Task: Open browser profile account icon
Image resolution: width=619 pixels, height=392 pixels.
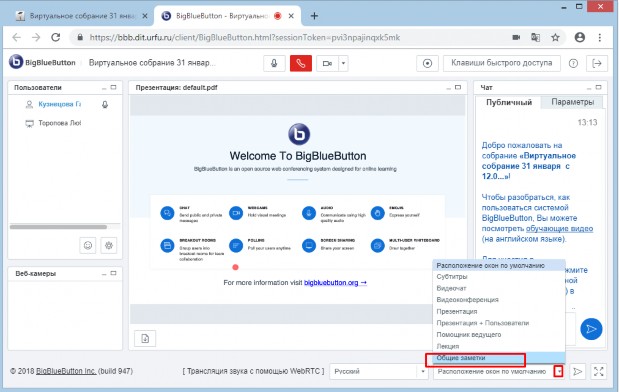Action: tap(580, 38)
